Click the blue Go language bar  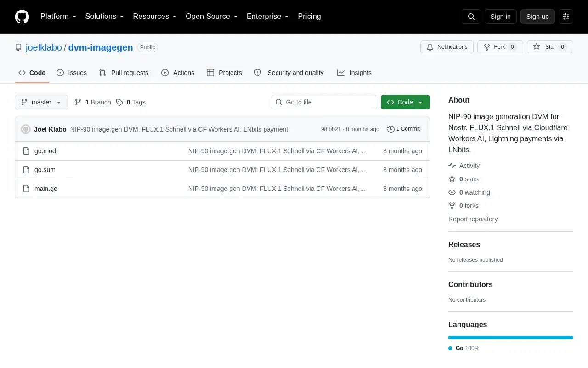[x=511, y=338]
